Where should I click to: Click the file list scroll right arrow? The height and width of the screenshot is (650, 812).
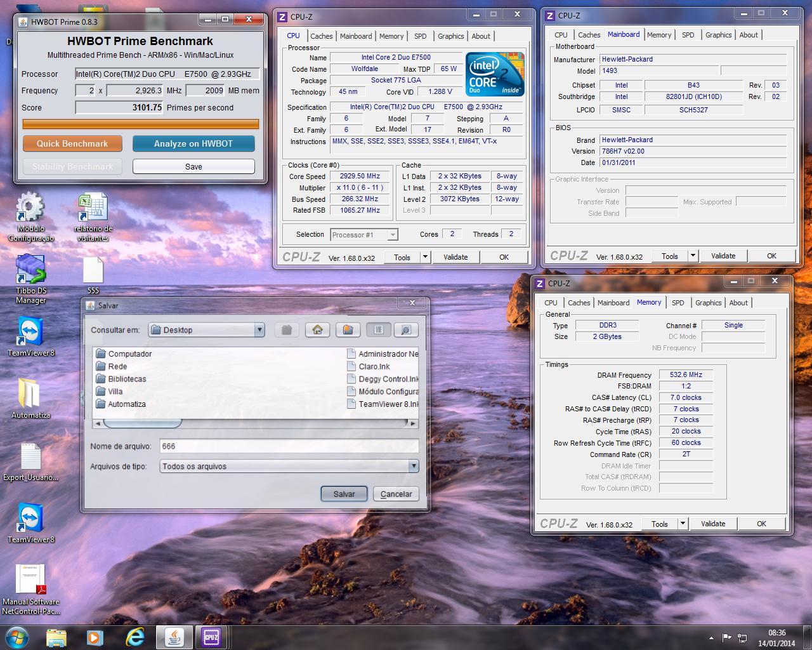[414, 423]
